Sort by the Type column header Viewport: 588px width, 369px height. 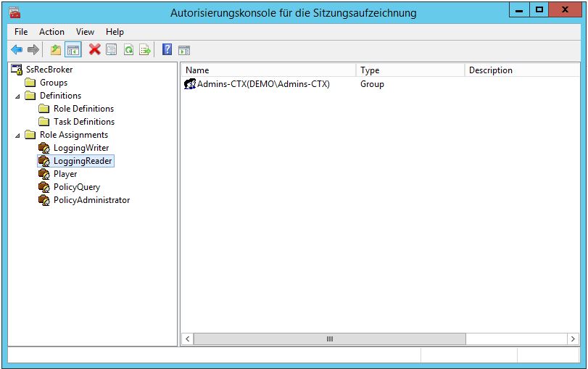click(410, 70)
